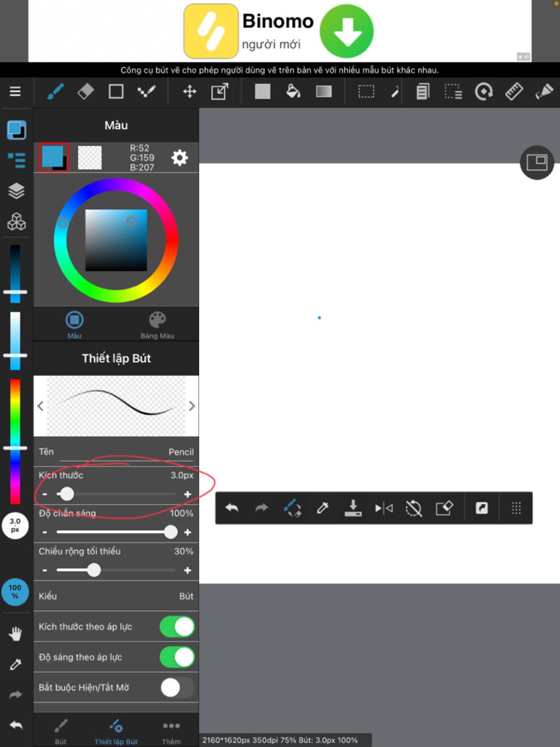
Task: Open the brush list sidebar icon
Action: (x=16, y=160)
